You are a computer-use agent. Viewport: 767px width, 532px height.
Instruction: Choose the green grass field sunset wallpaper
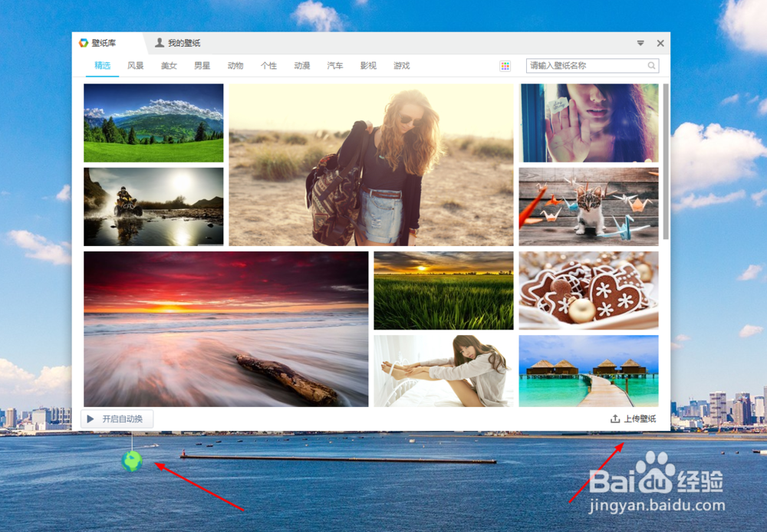coord(443,291)
